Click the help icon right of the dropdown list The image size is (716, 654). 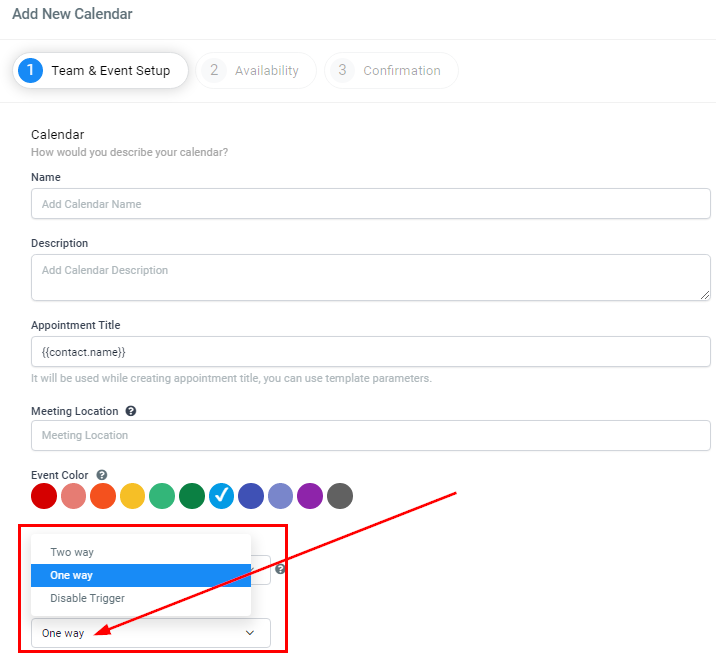coord(280,569)
